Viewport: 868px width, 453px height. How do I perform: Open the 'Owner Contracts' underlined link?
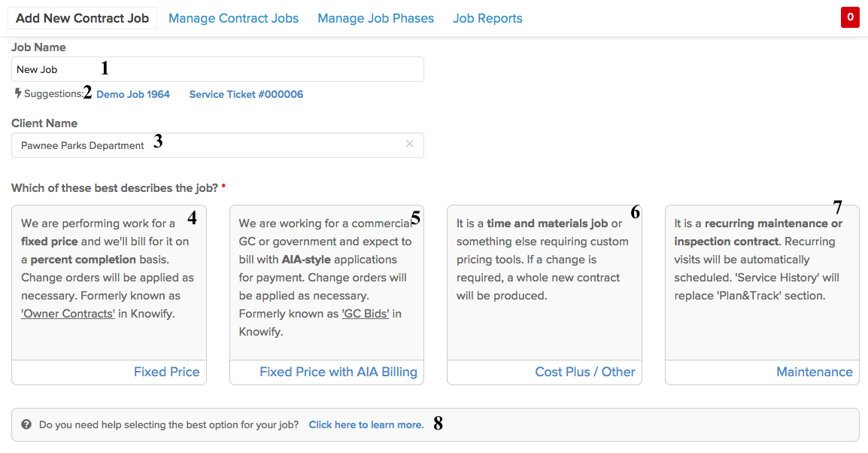(68, 314)
